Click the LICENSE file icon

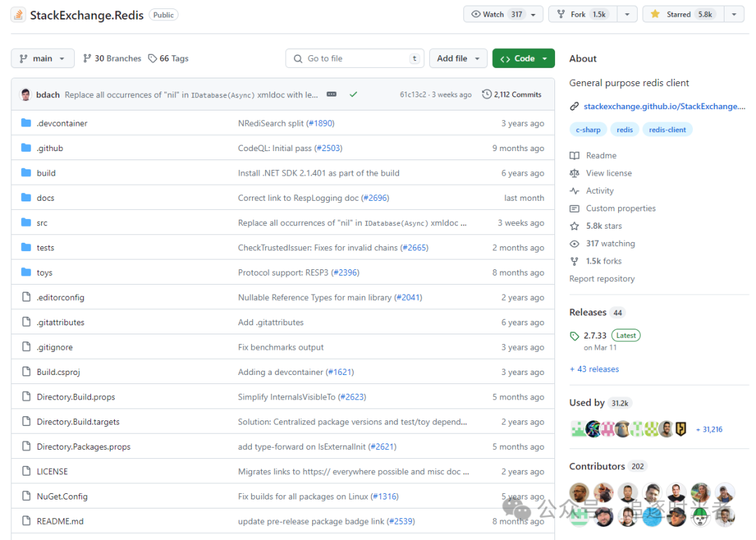click(x=27, y=471)
